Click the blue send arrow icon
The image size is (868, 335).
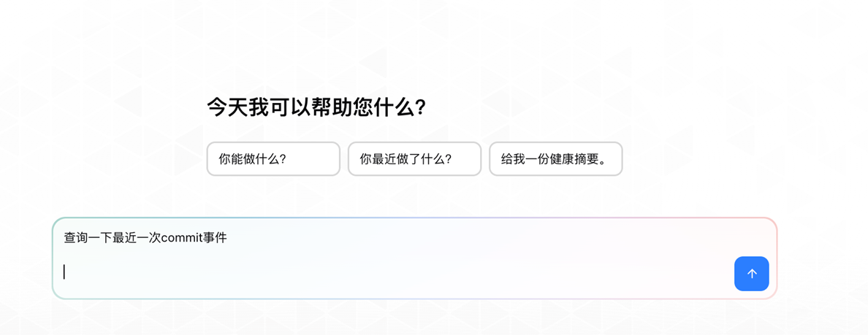(751, 274)
